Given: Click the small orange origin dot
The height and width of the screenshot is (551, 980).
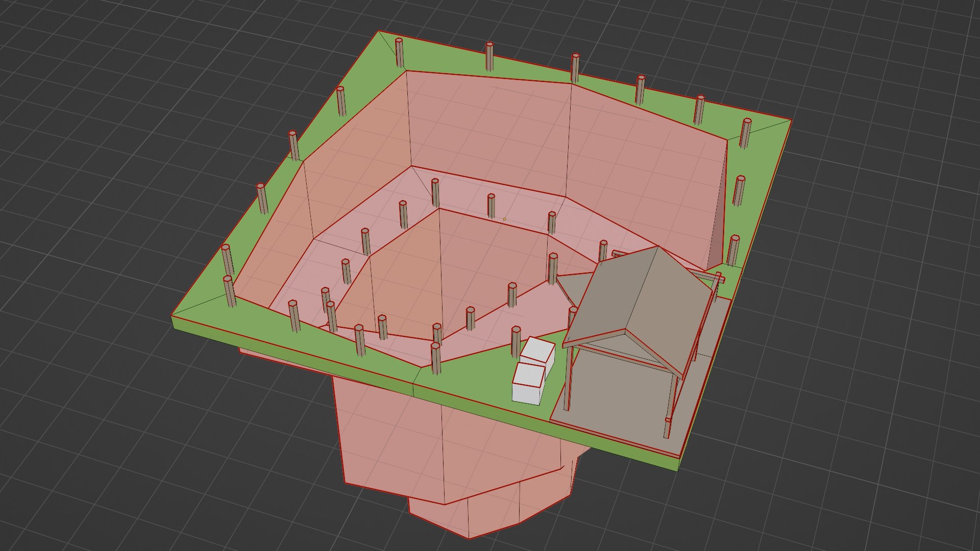Looking at the screenshot, I should [504, 219].
